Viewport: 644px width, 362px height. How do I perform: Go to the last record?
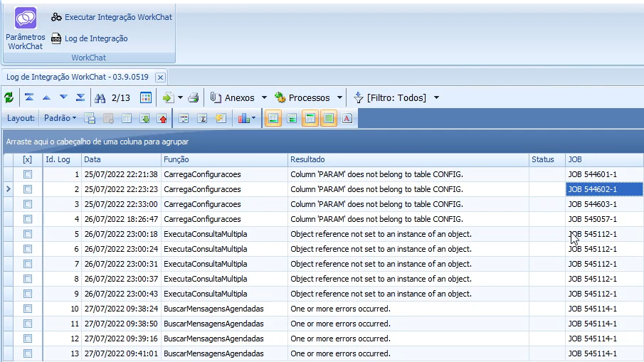80,97
